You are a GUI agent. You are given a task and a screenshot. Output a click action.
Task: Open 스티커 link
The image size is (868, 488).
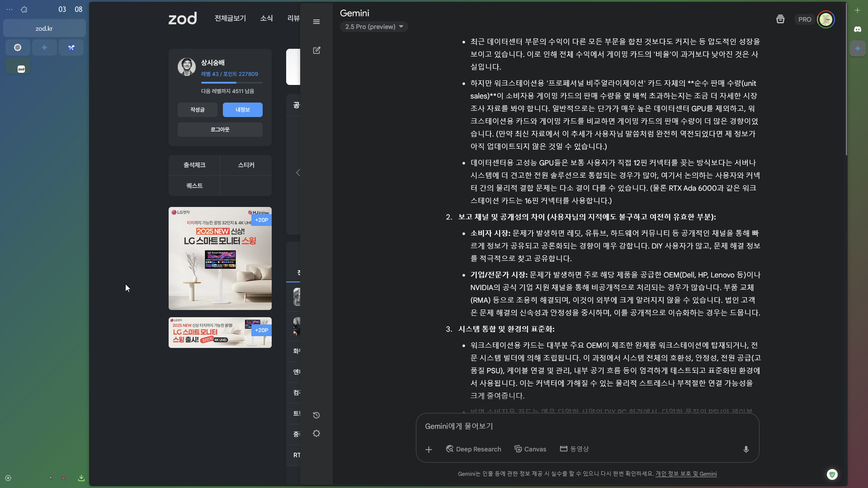coord(246,165)
